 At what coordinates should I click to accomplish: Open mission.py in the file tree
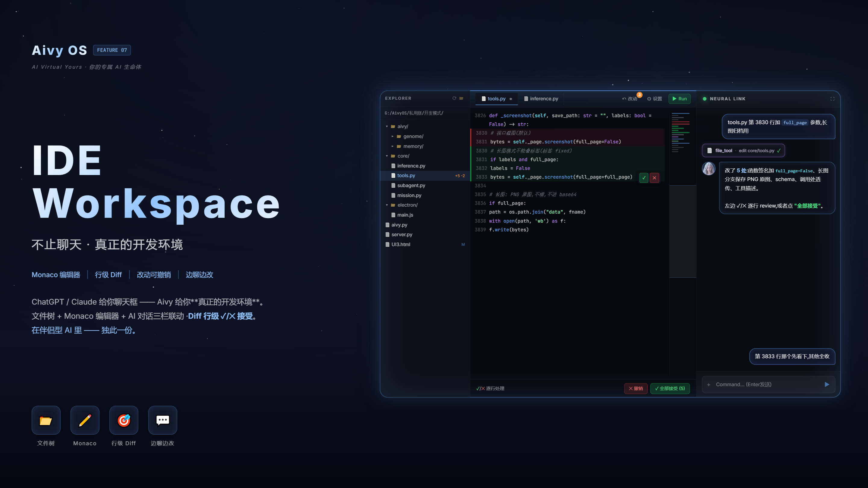point(425,195)
